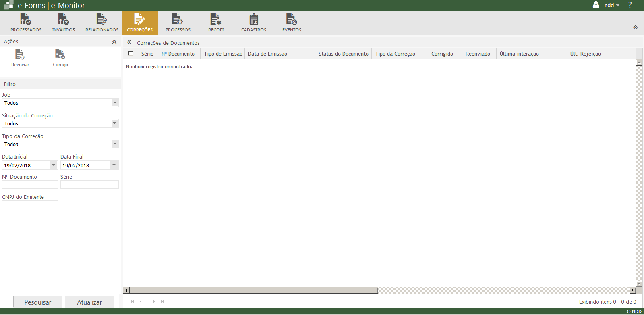Open the Data Inicial date picker
The height and width of the screenshot is (315, 644).
[54, 165]
